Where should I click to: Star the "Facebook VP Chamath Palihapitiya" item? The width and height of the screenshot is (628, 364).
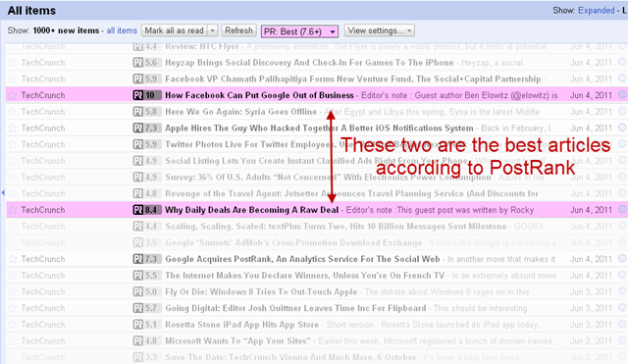13,78
